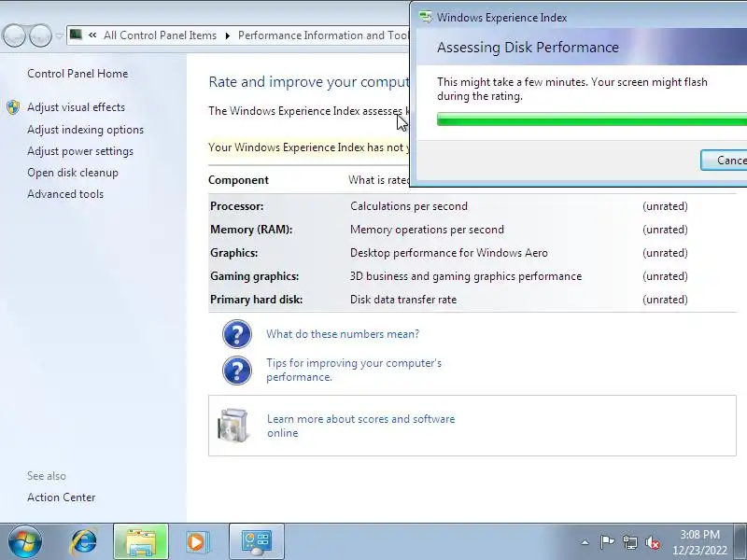Launch Internet Explorer from taskbar
This screenshot has height=560, width=747.
tap(84, 541)
